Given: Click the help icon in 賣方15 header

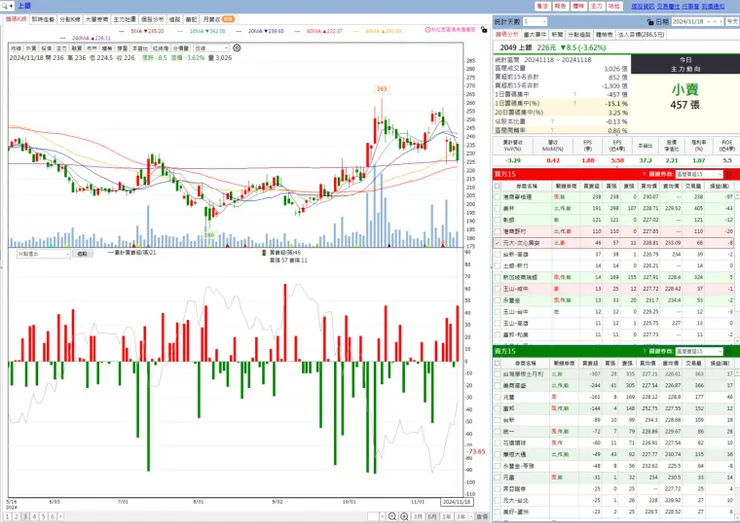Looking at the screenshot, I should (644, 351).
